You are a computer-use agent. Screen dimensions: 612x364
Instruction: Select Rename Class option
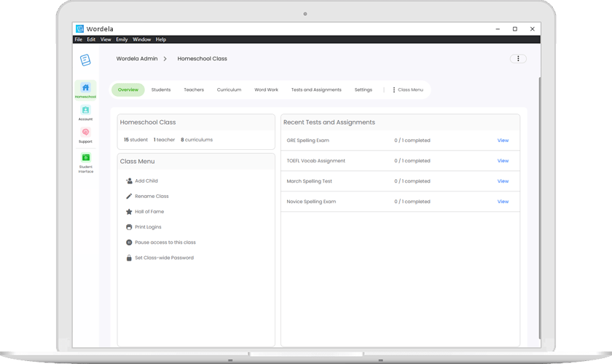tap(152, 197)
